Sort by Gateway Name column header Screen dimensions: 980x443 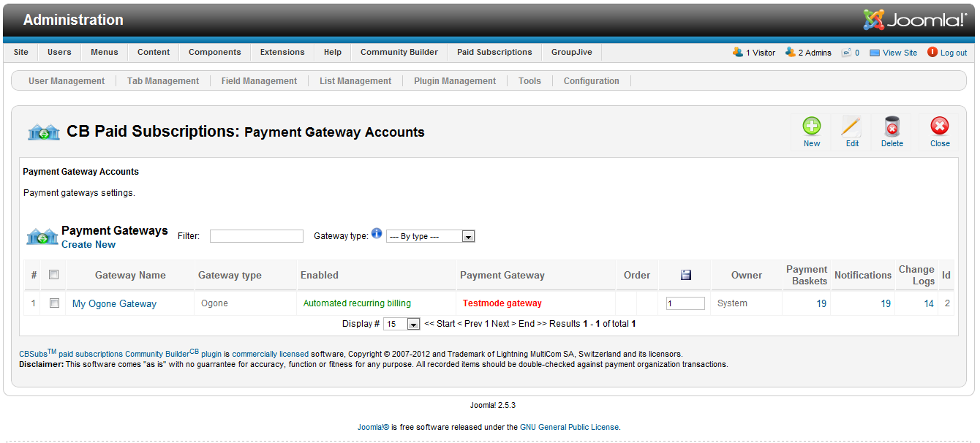pos(130,275)
